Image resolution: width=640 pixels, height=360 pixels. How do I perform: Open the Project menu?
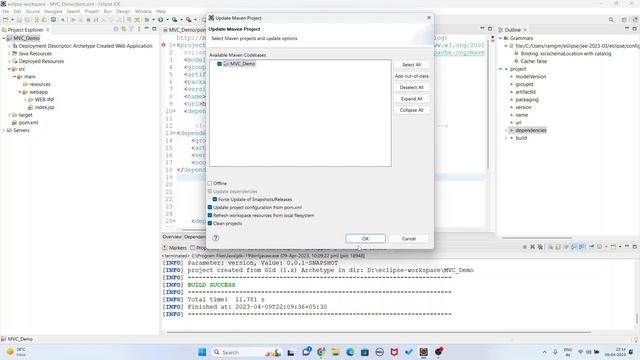point(92,11)
